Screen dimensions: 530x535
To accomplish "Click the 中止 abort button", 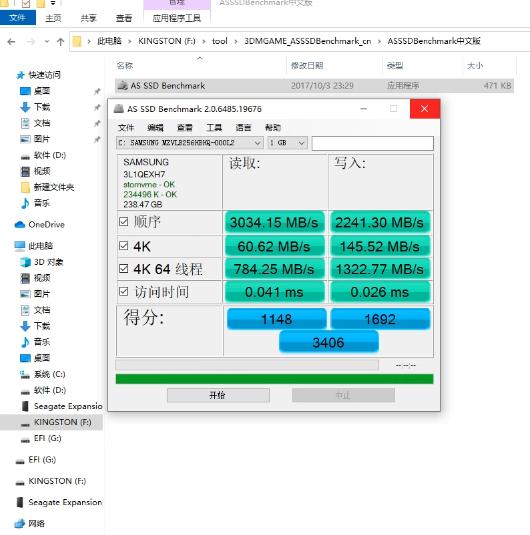I will click(343, 395).
